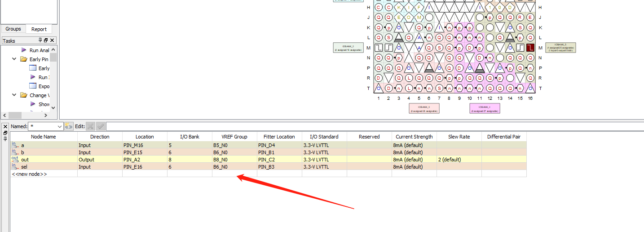Click the IOBANK_4 legend box
644x232 pixels.
tap(485, 108)
